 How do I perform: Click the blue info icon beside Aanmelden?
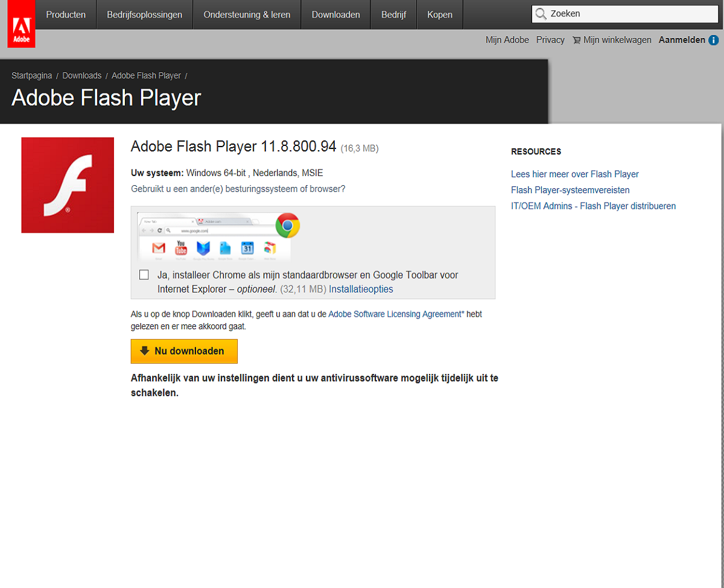coord(714,40)
